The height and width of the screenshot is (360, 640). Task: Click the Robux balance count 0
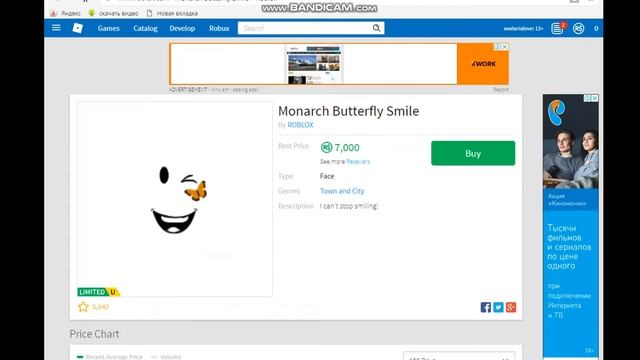pyautogui.click(x=596, y=29)
